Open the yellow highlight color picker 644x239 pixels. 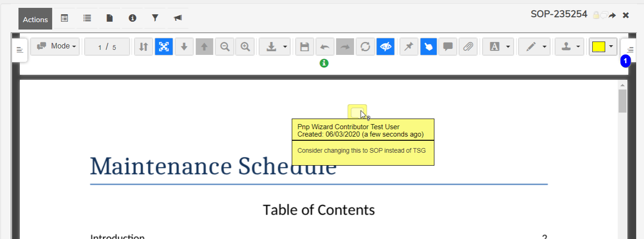603,47
